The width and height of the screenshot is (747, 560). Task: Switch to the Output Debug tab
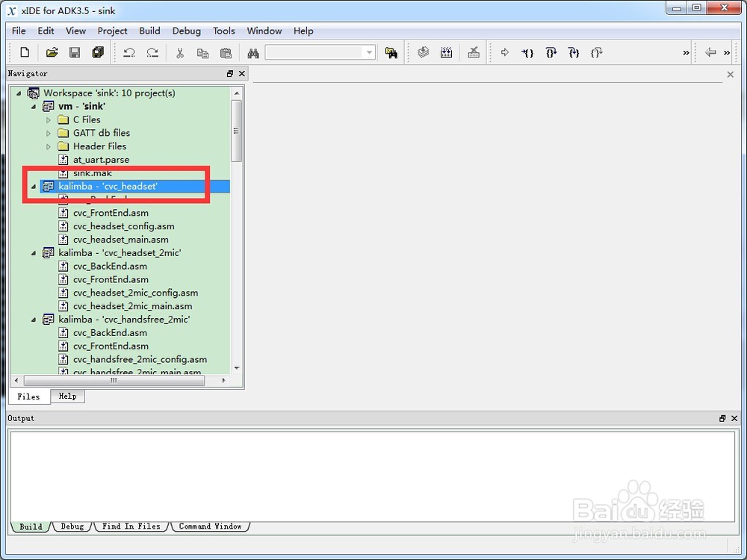72,526
